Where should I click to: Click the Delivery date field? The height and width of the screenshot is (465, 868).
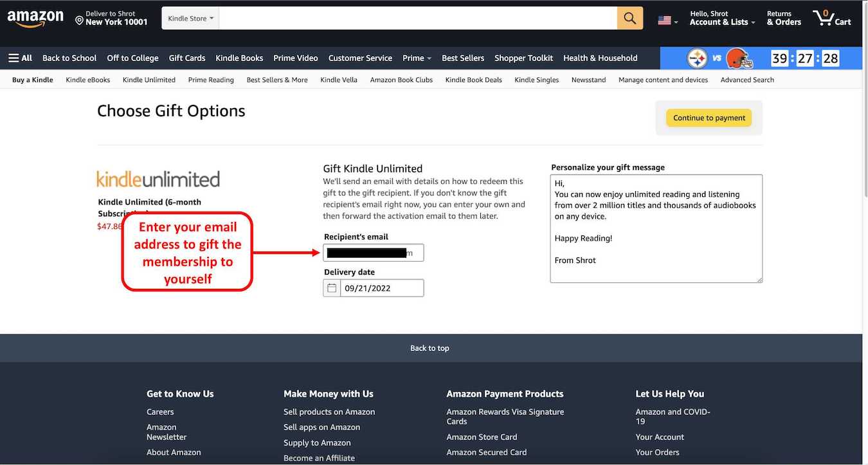point(382,288)
